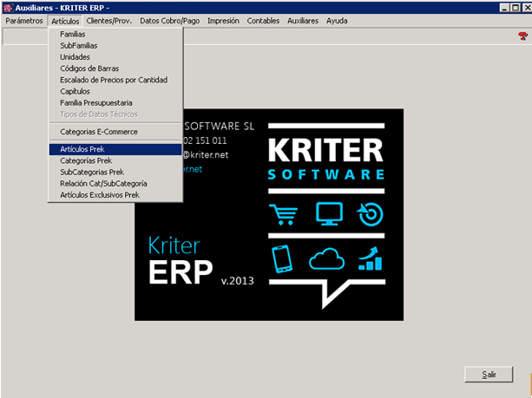Close the Auxiliares window
This screenshot has width=532, height=398.
pos(527,8)
